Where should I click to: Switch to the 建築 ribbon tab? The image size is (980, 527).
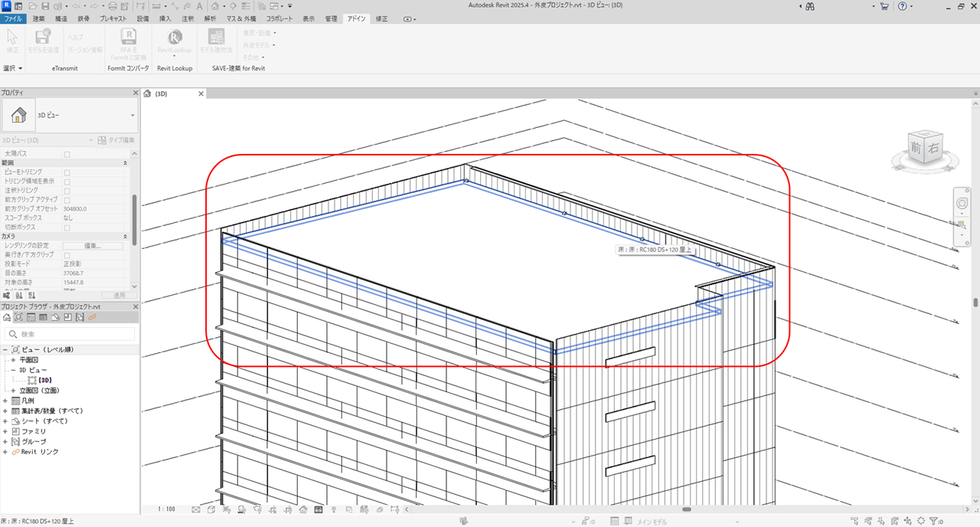[38, 18]
